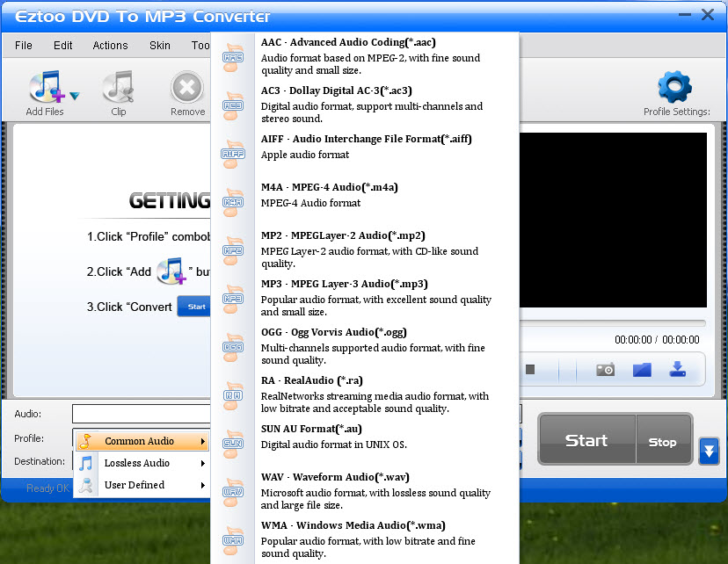Choose AIFF - Audio Interchange File Format entry
Viewport: 728px width, 564px height.
365,153
